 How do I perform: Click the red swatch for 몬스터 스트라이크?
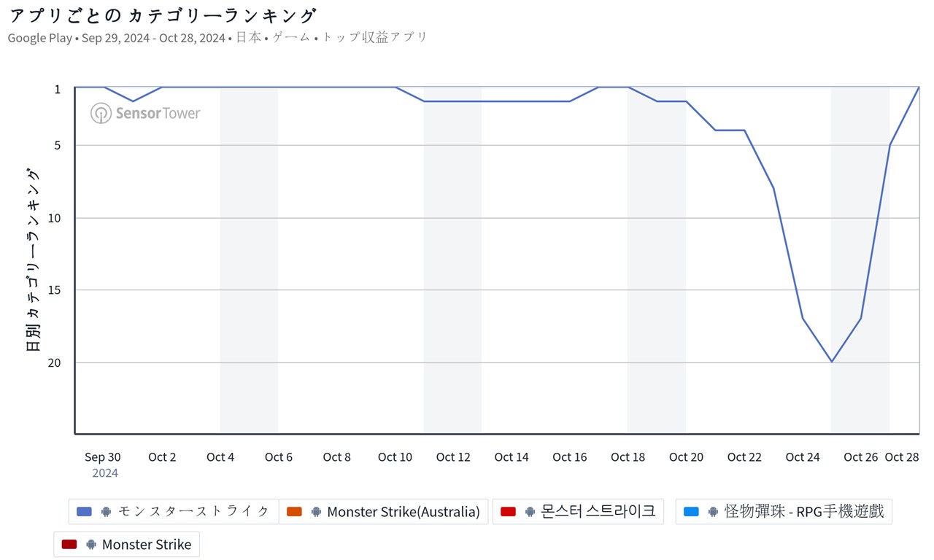pyautogui.click(x=508, y=512)
